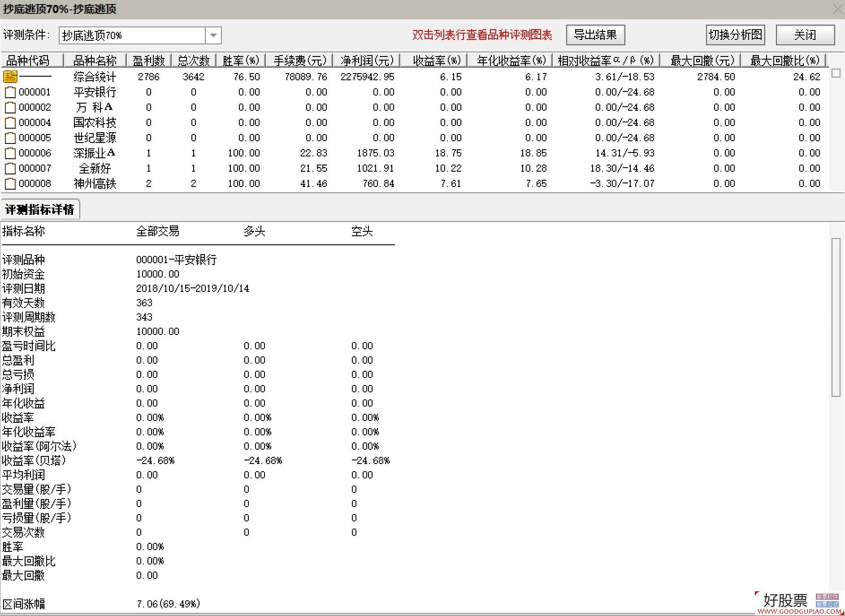Click the 多头 column heading
This screenshot has height=616, width=845.
[255, 231]
